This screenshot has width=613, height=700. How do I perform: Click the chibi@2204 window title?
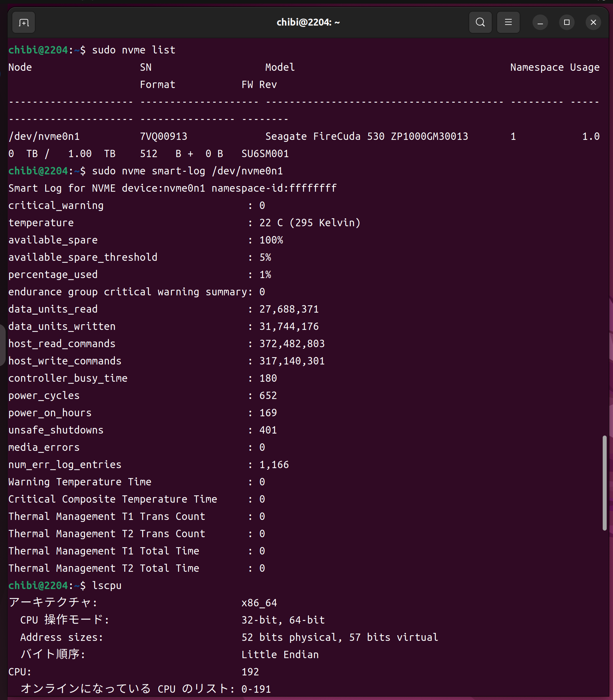(308, 23)
